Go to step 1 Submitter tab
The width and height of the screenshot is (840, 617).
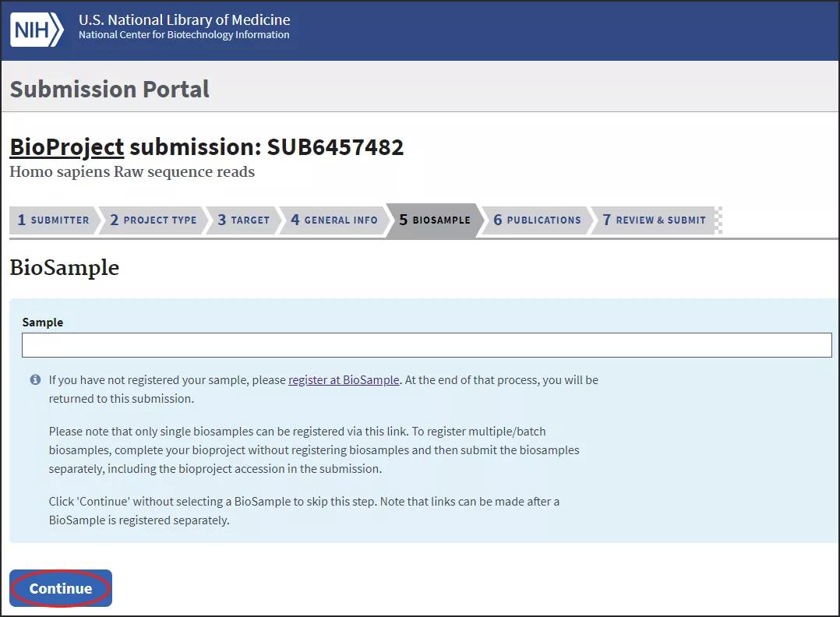click(x=53, y=220)
